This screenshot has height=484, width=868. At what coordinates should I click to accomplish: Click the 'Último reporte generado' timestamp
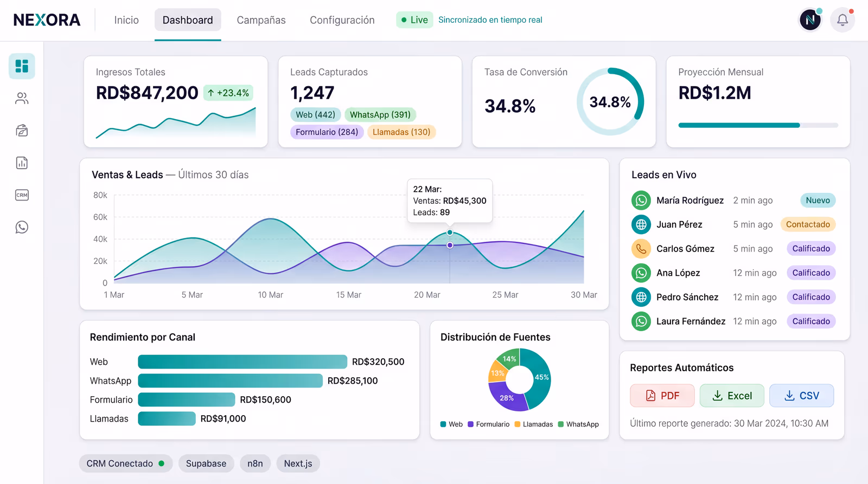(x=729, y=423)
